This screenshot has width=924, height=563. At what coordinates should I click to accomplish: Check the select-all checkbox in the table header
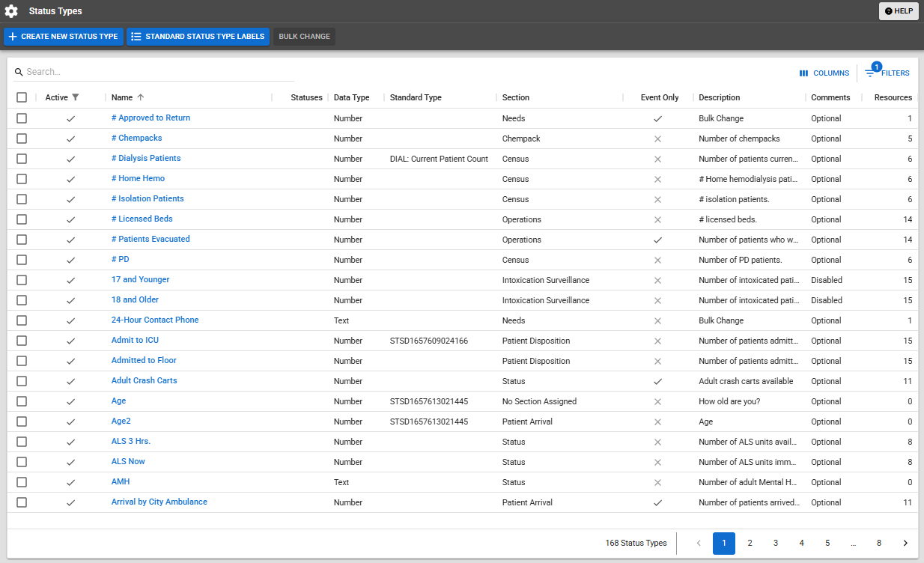22,97
